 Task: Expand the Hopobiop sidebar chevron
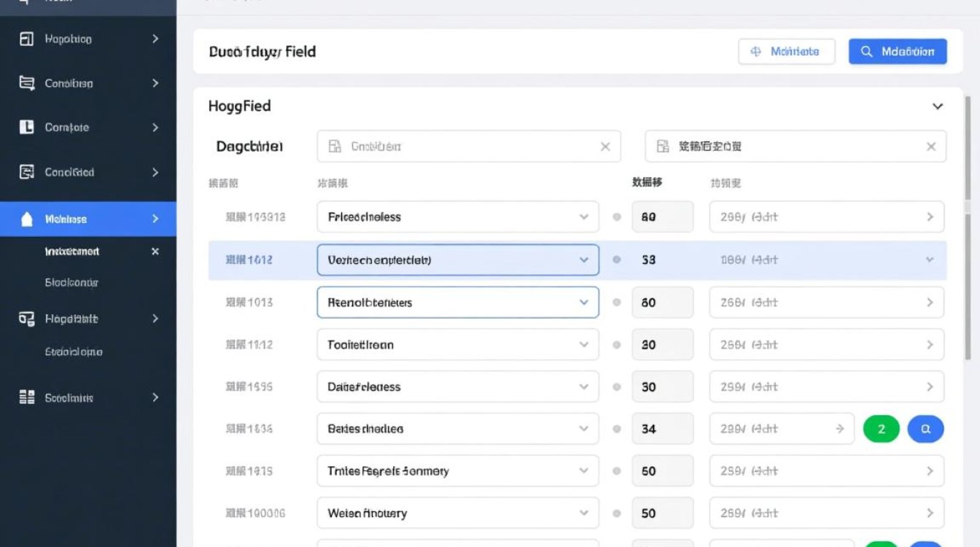[155, 39]
